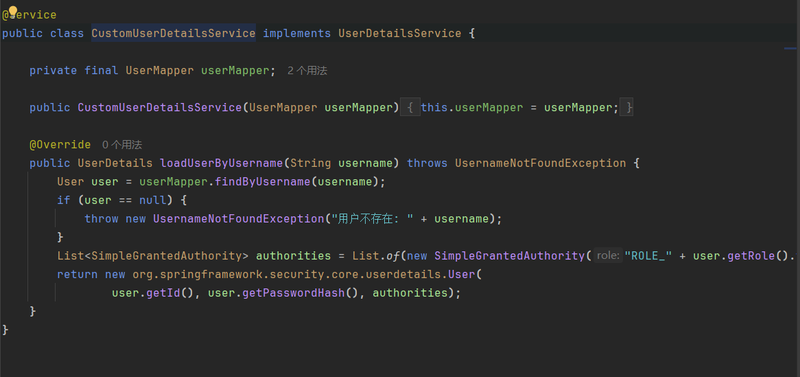The width and height of the screenshot is (800, 377).
Task: Click the yellow light bulb intention icon
Action: click(13, 11)
